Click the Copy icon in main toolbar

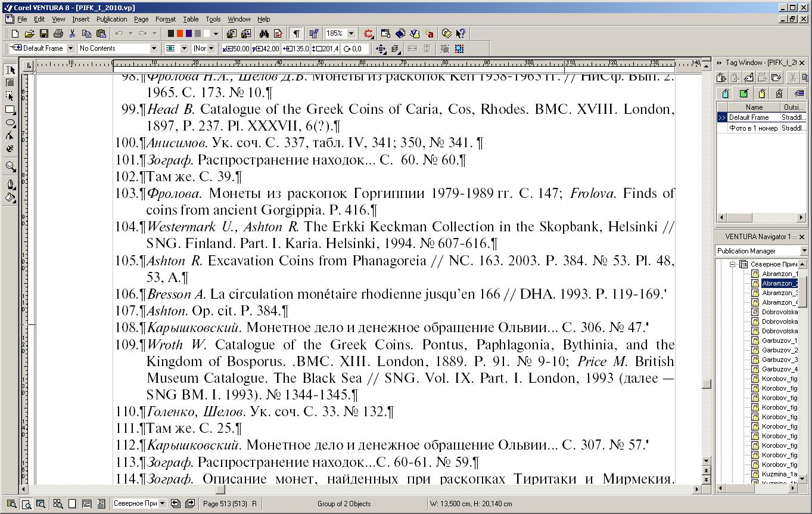[86, 34]
